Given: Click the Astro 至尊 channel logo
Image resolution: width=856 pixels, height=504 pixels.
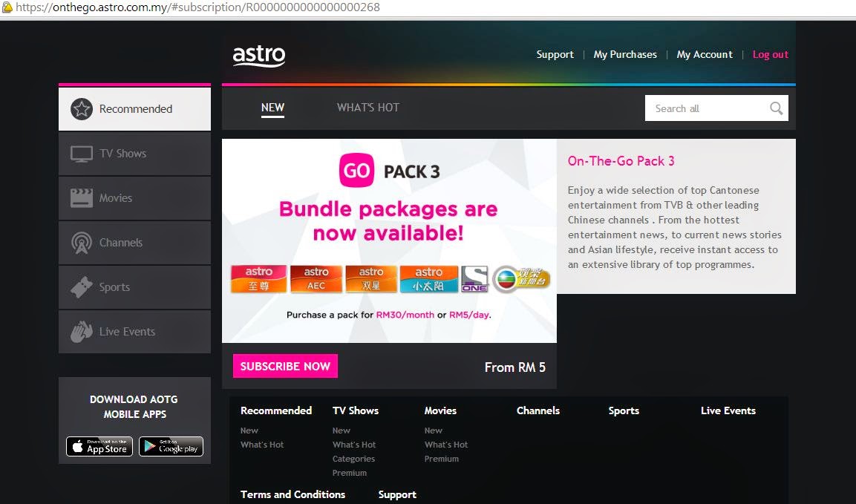Looking at the screenshot, I should [258, 279].
